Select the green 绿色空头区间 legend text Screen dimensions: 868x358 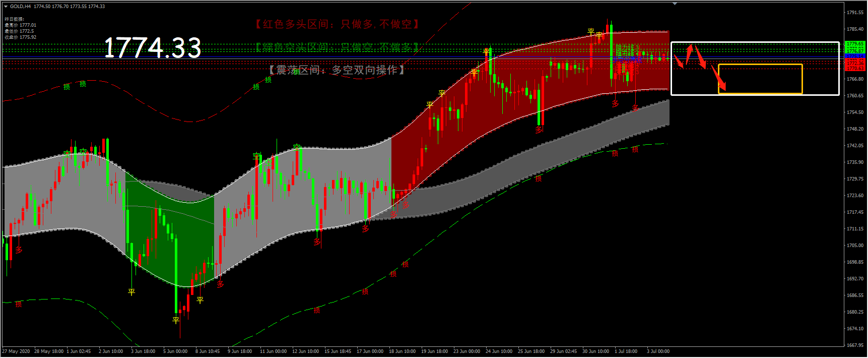click(338, 47)
